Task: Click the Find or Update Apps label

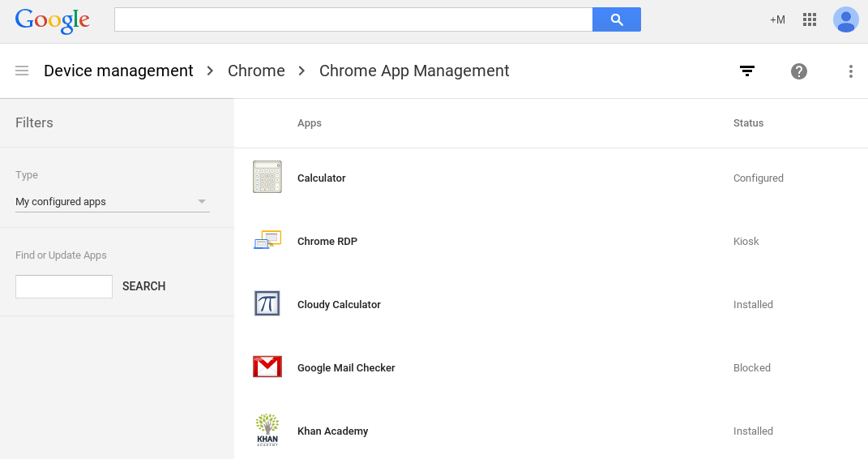Action: click(61, 255)
